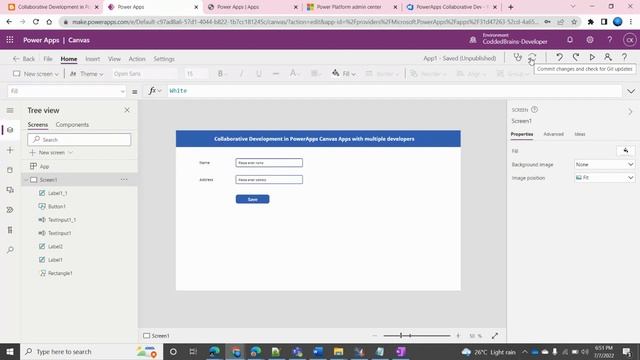Screen dimensions: 640x360
Task: Open the Windows Start menu
Action: (10, 351)
